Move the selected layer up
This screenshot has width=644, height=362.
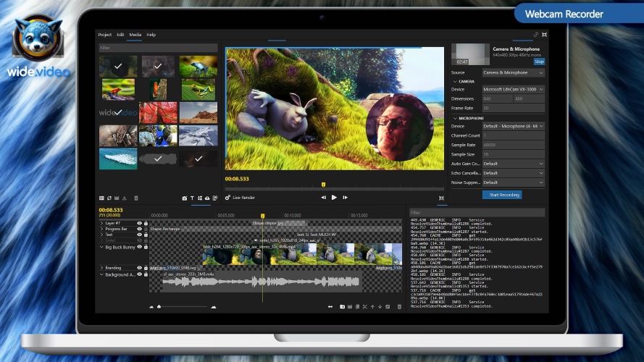tap(372, 306)
